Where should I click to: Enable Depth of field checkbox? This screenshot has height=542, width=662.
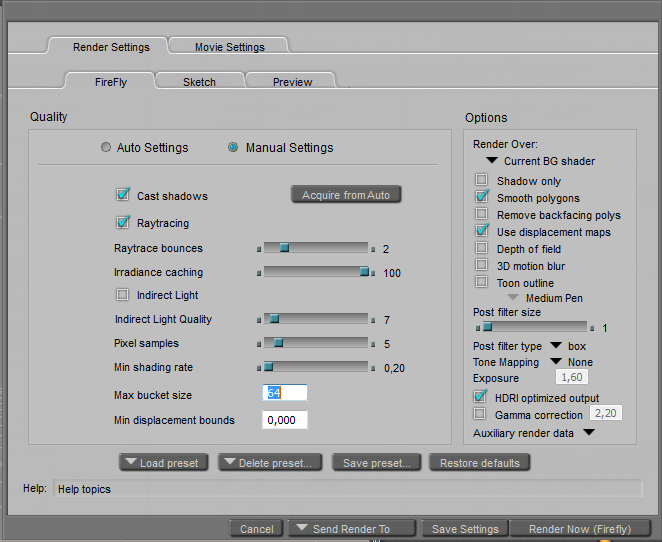[481, 248]
